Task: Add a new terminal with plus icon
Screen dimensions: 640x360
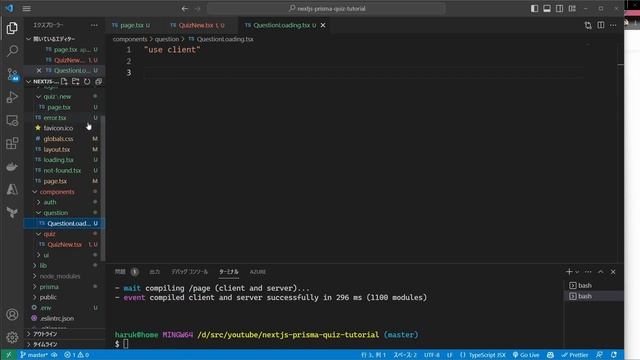Action: pos(569,271)
